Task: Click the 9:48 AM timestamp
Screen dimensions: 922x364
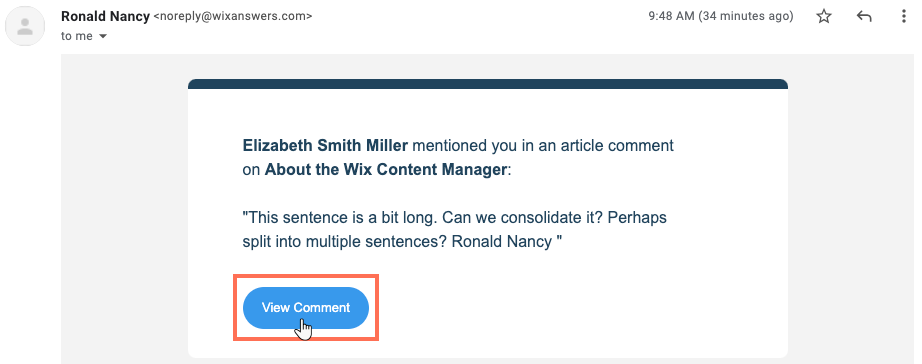Action: pyautogui.click(x=672, y=16)
